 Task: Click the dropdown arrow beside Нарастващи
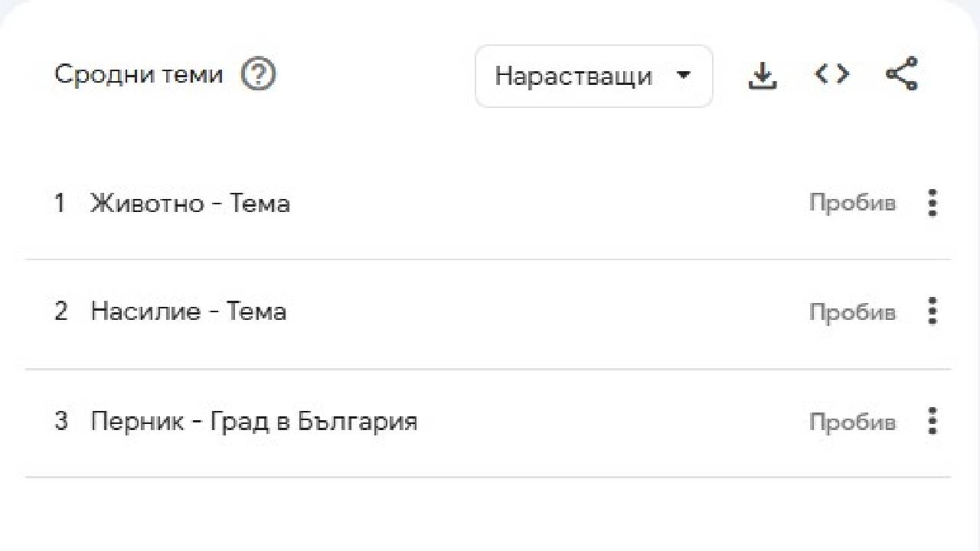[684, 76]
